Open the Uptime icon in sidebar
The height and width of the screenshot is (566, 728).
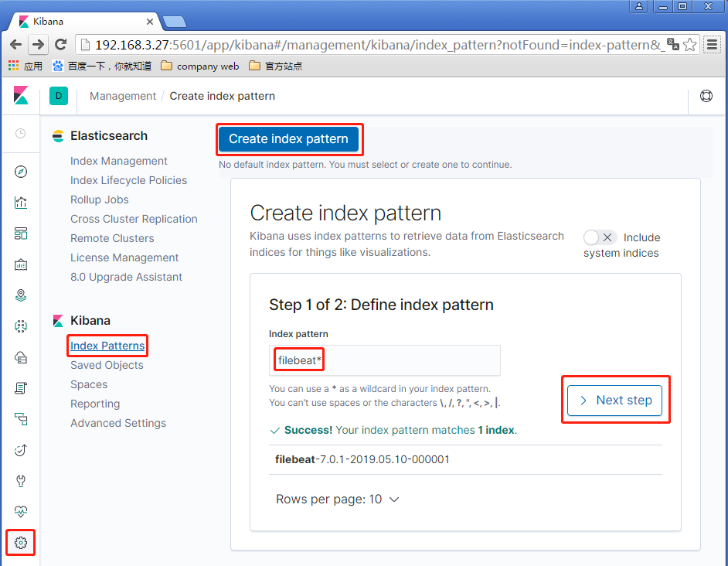pyautogui.click(x=20, y=450)
